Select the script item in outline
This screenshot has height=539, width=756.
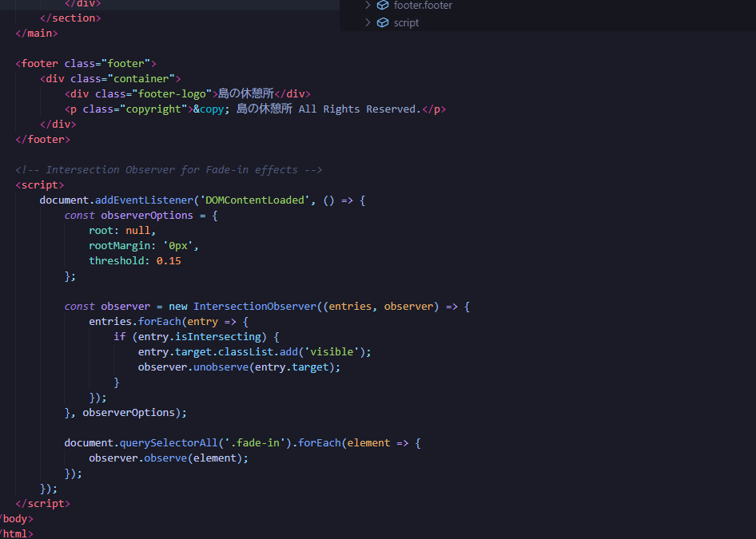click(x=406, y=23)
